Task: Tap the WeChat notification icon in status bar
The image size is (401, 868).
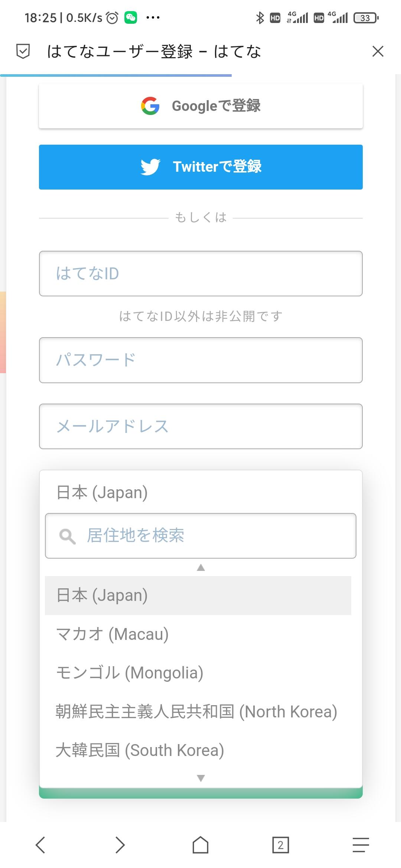Action: tap(131, 17)
